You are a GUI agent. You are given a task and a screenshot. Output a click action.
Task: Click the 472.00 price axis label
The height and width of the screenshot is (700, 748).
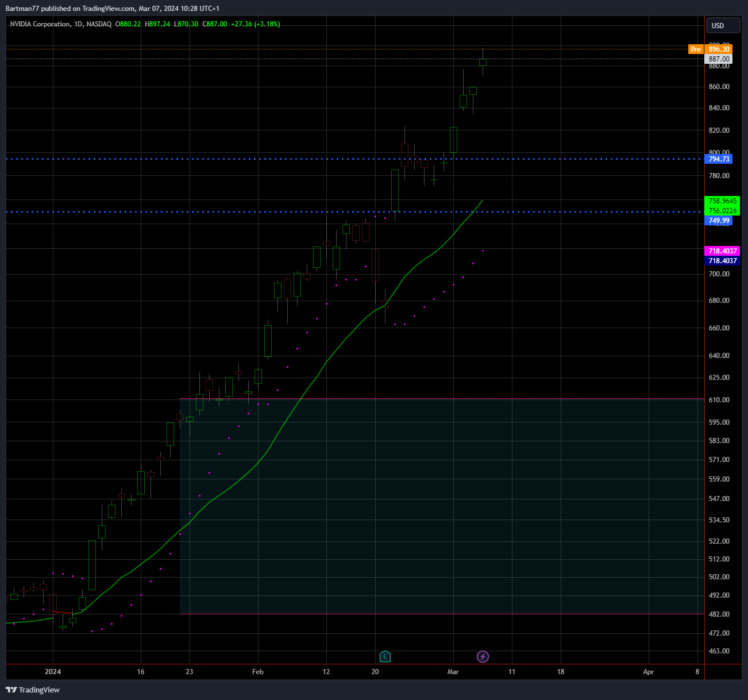(719, 633)
